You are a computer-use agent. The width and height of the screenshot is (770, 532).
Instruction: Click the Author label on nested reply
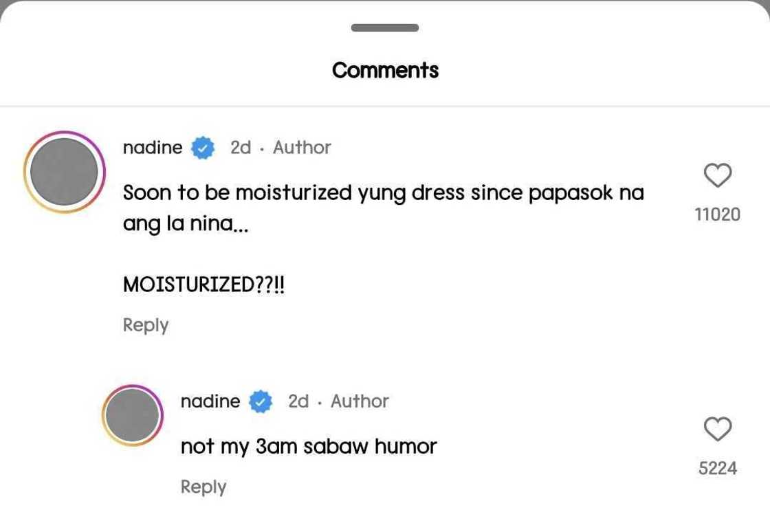tap(360, 401)
